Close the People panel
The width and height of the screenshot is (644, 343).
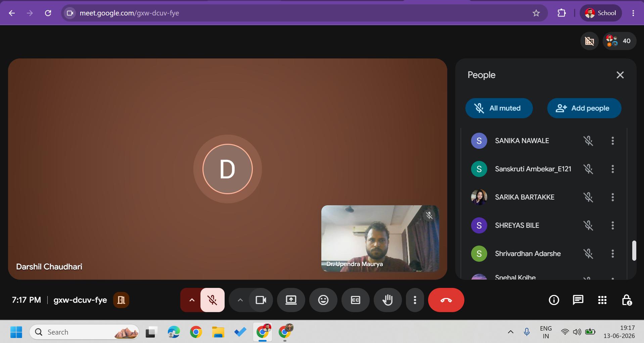620,75
